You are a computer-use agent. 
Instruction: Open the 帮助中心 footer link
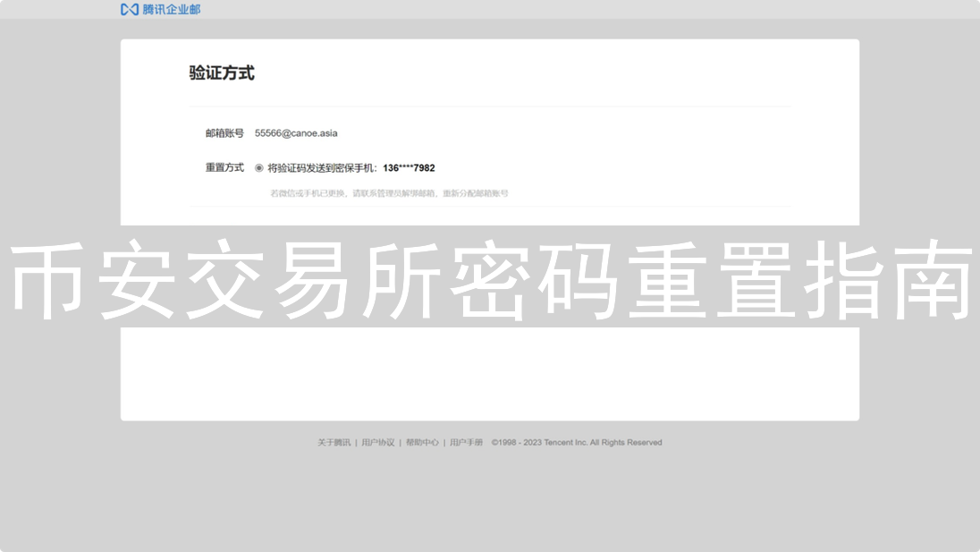click(423, 443)
